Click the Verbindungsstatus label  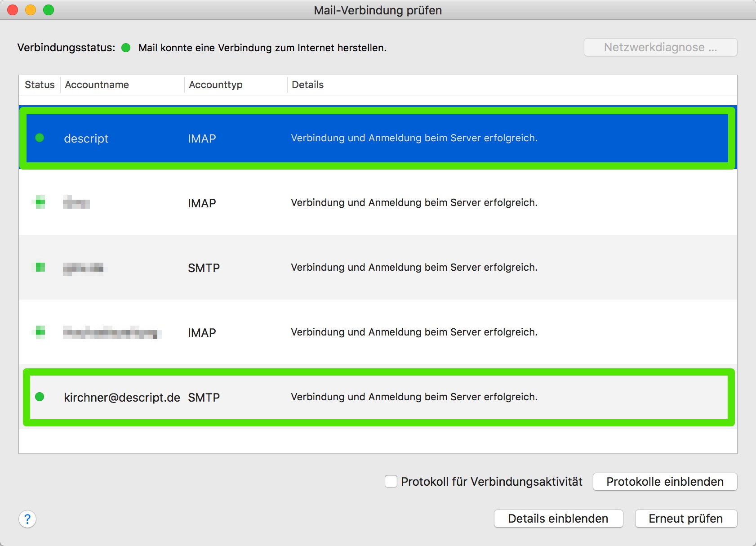click(66, 48)
